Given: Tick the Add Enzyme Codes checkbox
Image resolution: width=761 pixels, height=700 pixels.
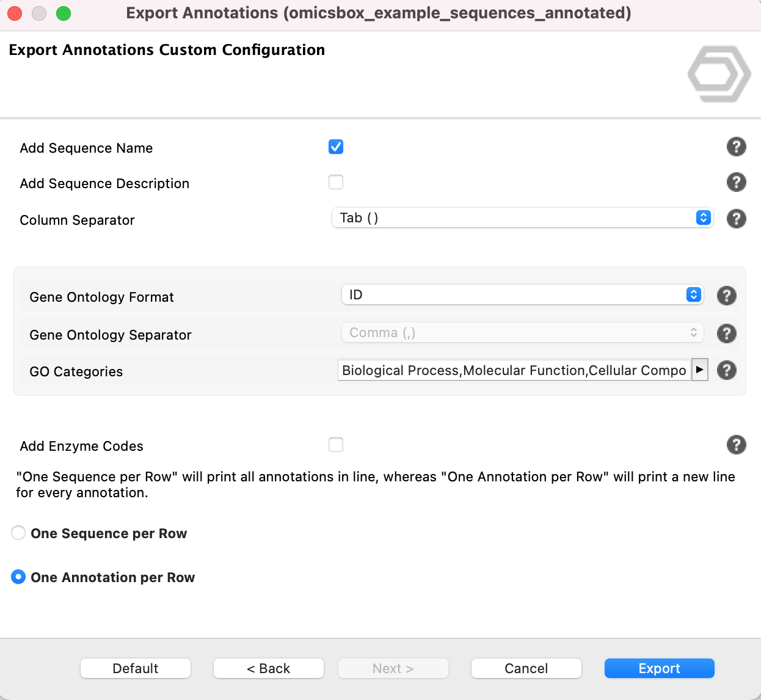Looking at the screenshot, I should pos(336,445).
